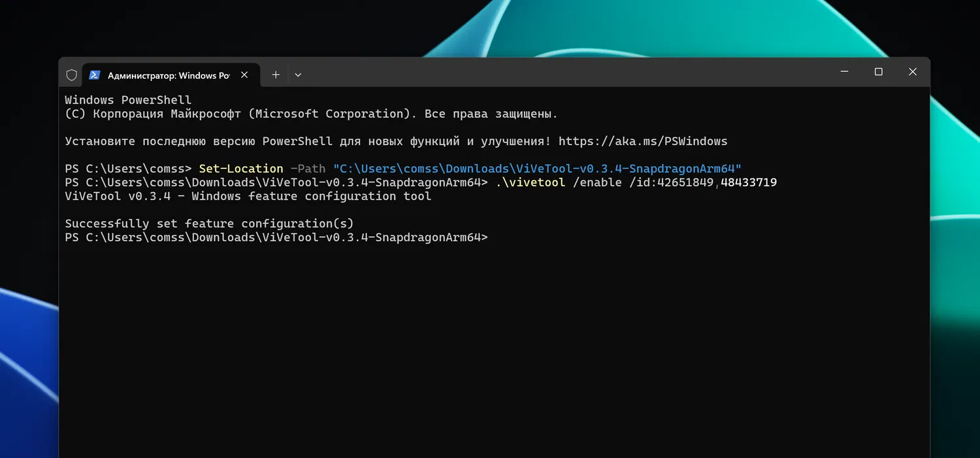Viewport: 980px width, 458px height.
Task: Click 'ViVeTool v0.3.4 - Windows feature configuration tool' line
Action: 248,196
